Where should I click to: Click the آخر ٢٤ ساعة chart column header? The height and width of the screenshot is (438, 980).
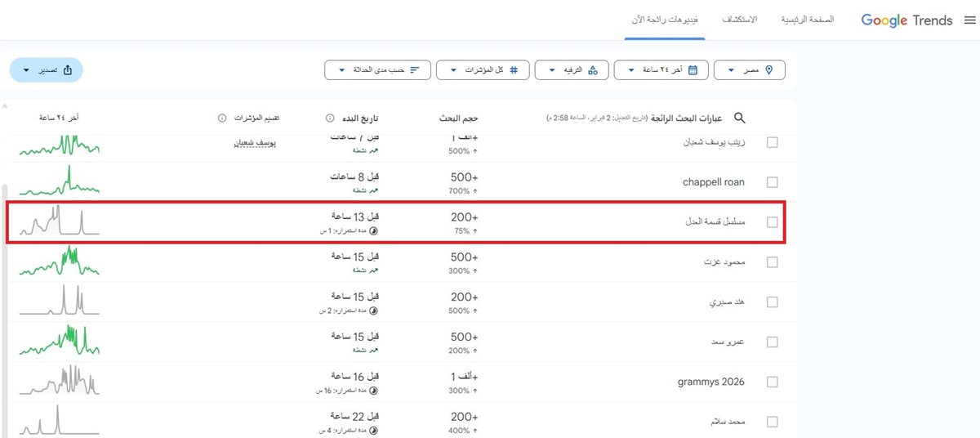point(58,118)
